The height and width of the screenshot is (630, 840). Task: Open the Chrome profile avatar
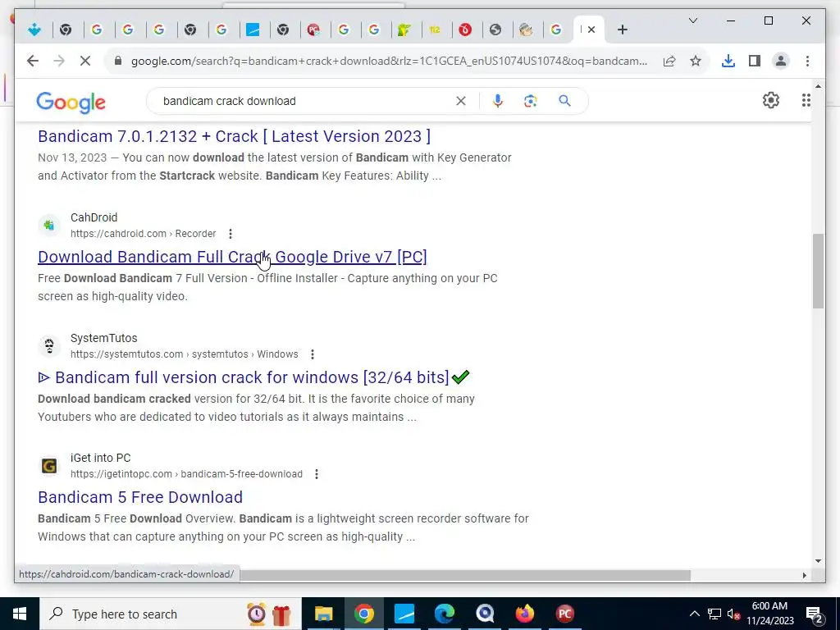tap(781, 61)
